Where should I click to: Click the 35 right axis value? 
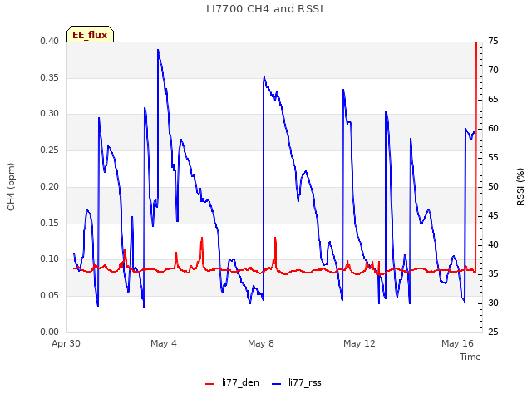pos(493,273)
